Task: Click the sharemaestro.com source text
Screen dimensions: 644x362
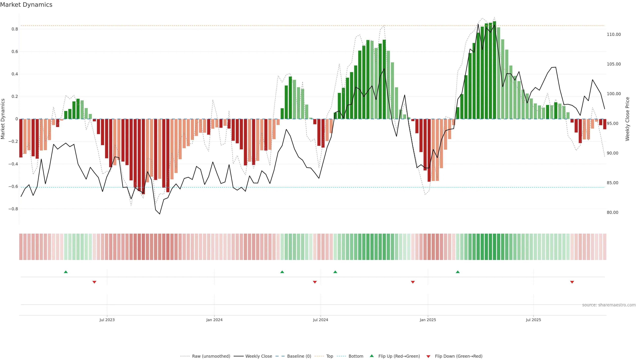Action: tap(609, 305)
